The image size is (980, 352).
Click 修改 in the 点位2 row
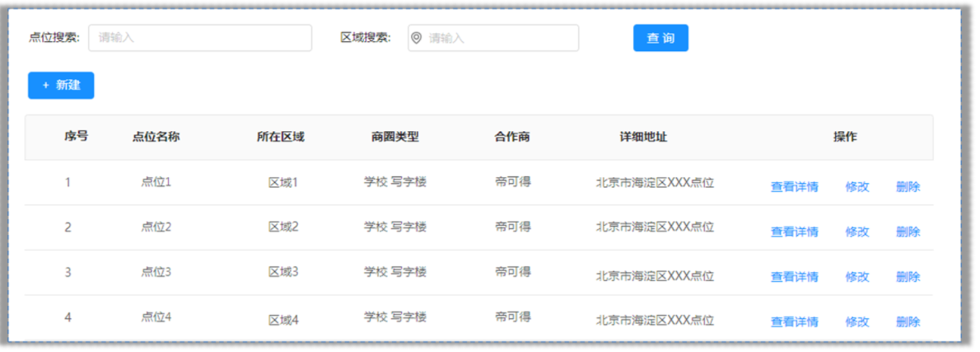coord(857,232)
